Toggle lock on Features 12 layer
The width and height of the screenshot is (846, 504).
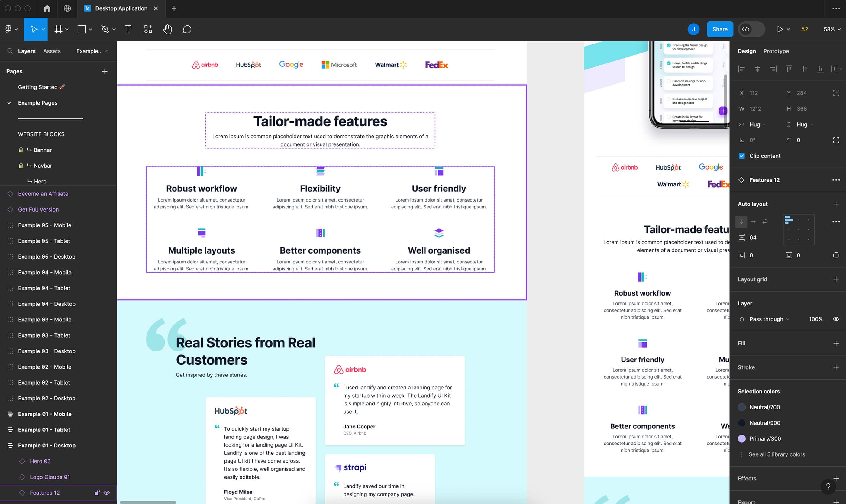97,493
